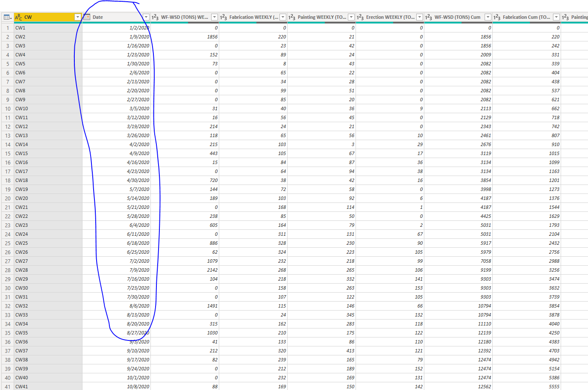Screen dimensions: 588x390
Task: Open the Date column filter dropdown
Action: (x=146, y=17)
